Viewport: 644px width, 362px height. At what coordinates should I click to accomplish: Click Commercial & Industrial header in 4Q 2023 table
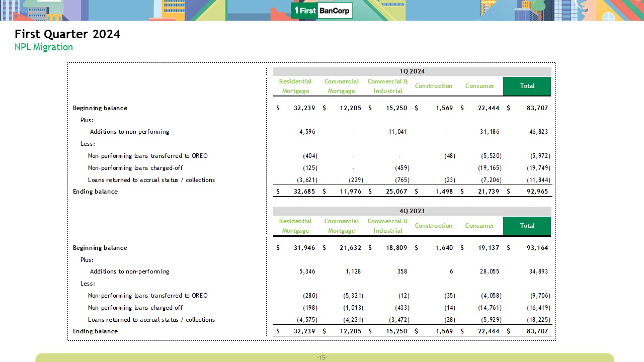click(x=387, y=226)
